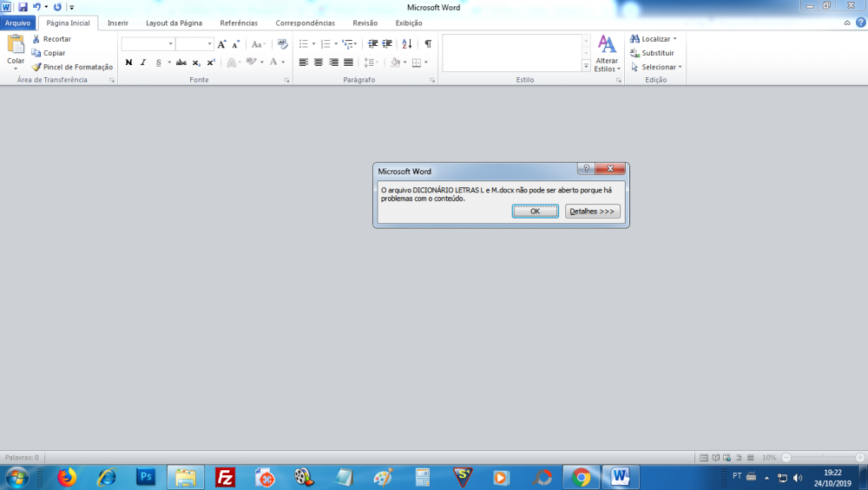Click the multilevel list icon
Viewport: 868px width, 490px height.
click(x=348, y=43)
